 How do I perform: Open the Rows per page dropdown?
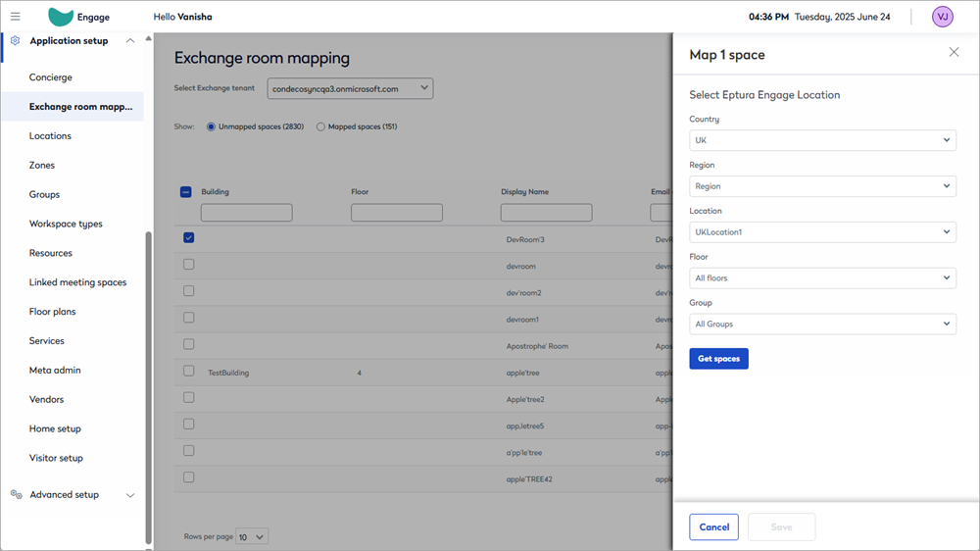tap(252, 536)
